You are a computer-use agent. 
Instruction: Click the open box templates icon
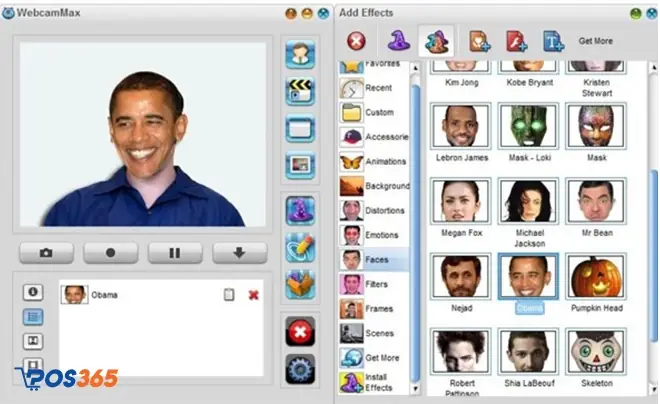300,284
